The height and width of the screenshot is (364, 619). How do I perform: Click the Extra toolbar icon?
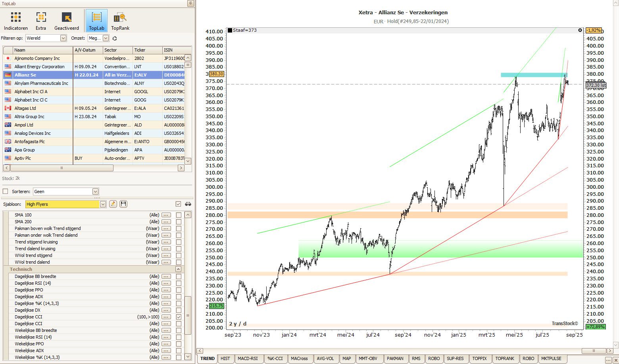coord(41,21)
